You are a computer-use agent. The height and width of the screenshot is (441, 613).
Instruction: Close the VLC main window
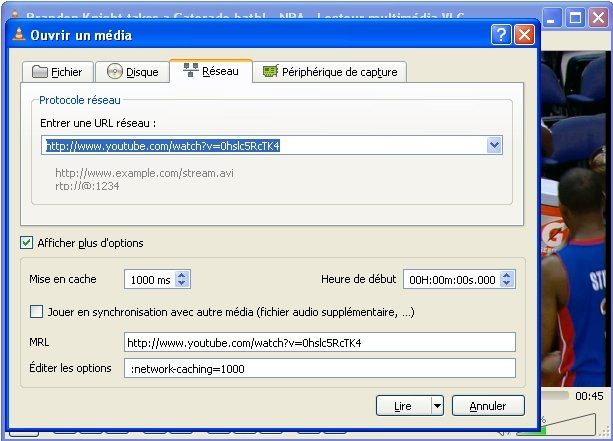598,18
